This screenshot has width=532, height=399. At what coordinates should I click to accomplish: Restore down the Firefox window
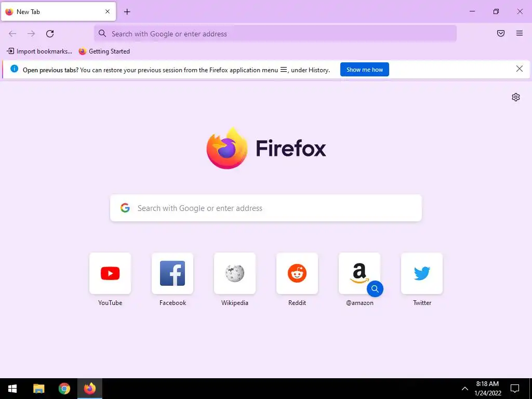(496, 11)
